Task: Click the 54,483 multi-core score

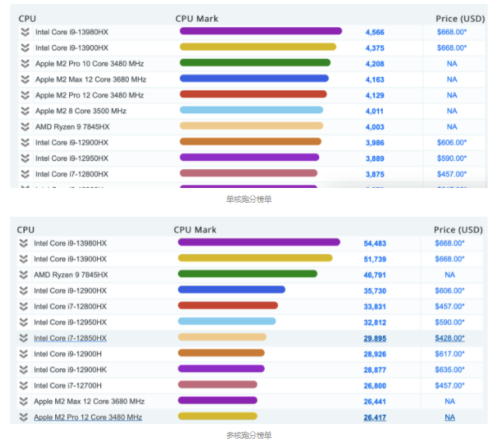Action: pos(375,243)
